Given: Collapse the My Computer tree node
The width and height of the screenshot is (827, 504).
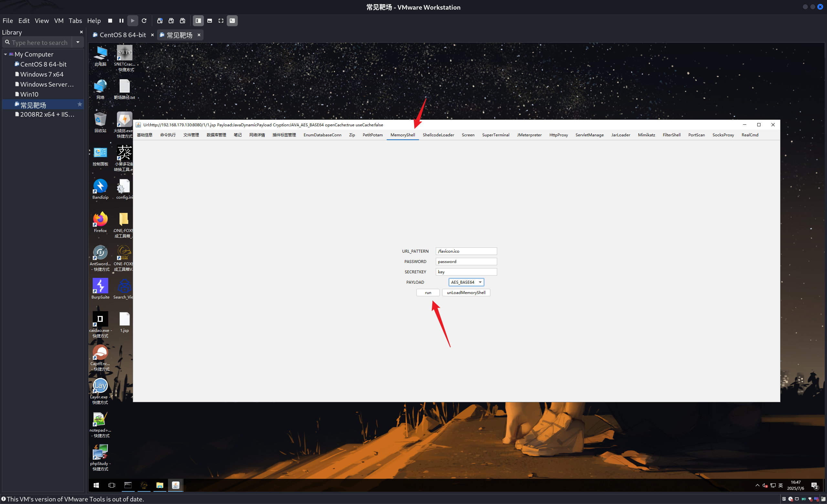Looking at the screenshot, I should point(5,54).
